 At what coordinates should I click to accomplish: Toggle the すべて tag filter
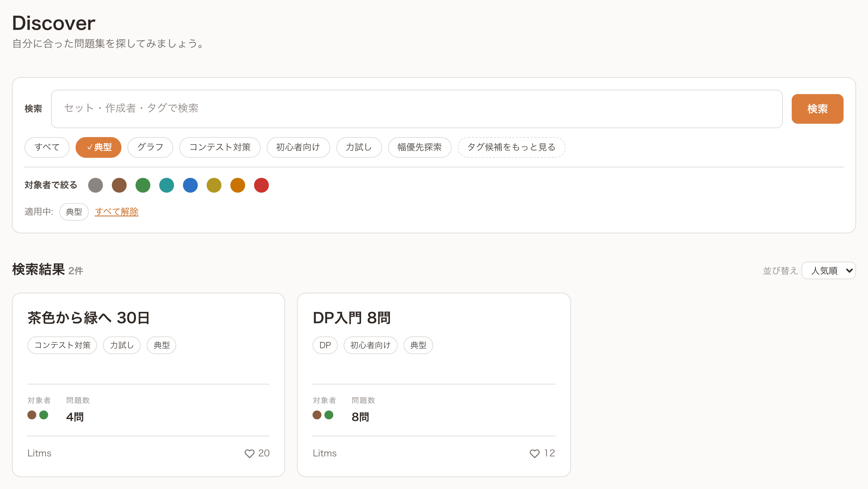coord(47,147)
